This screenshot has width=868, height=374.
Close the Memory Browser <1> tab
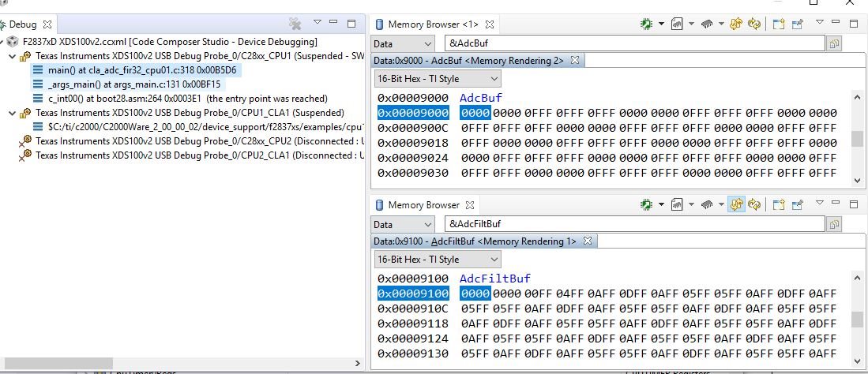pyautogui.click(x=490, y=24)
